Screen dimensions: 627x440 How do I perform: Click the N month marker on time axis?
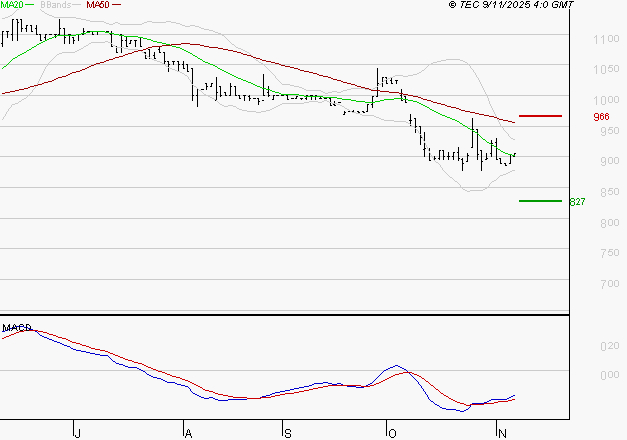point(502,433)
